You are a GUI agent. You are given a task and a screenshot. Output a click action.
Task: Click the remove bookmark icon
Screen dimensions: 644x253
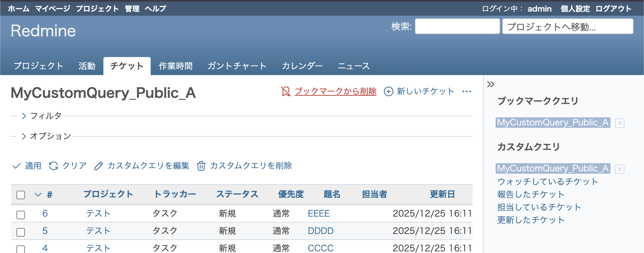(x=286, y=91)
